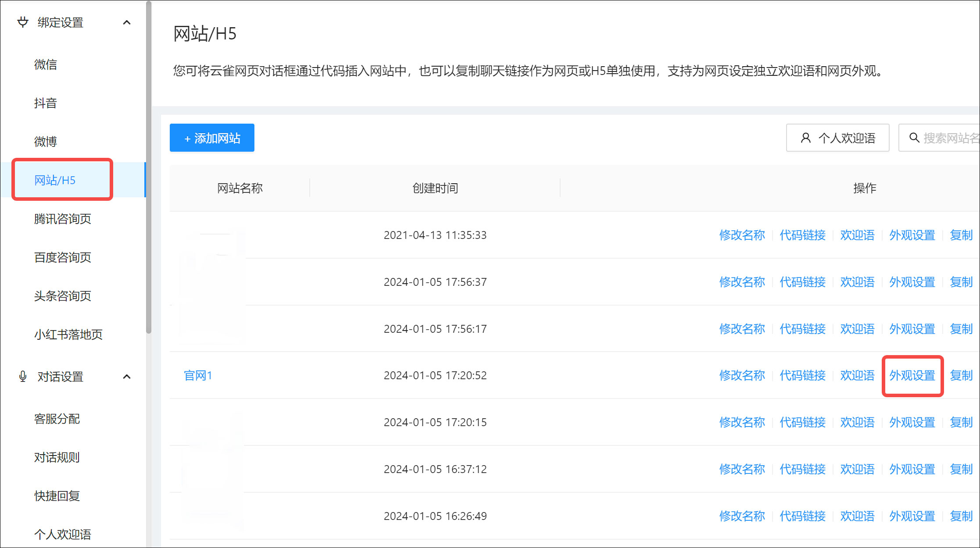Screen dimensions: 980x548
Task: Click 外观设置 on the 官网1 row
Action: 912,375
